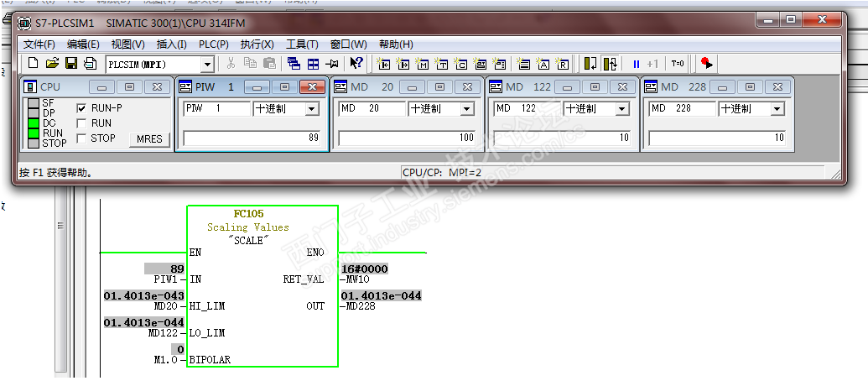
Task: Perform memory reset with MRES
Action: pyautogui.click(x=149, y=139)
